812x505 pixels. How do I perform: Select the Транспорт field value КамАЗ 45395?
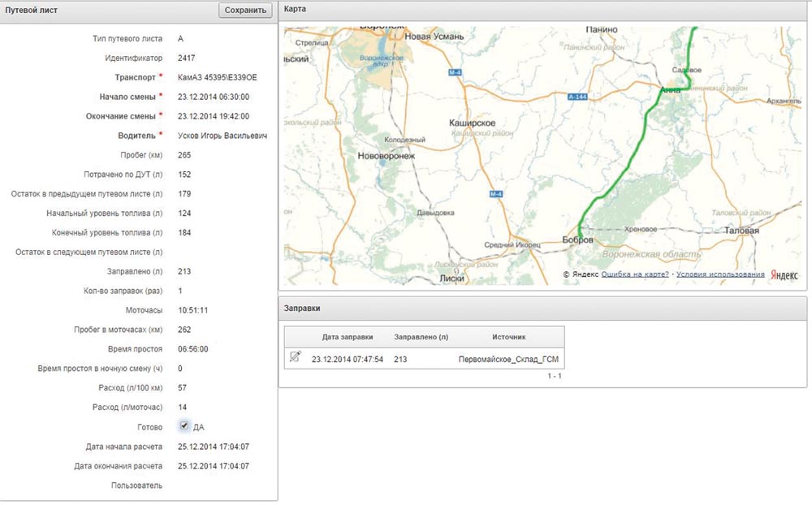[x=217, y=77]
